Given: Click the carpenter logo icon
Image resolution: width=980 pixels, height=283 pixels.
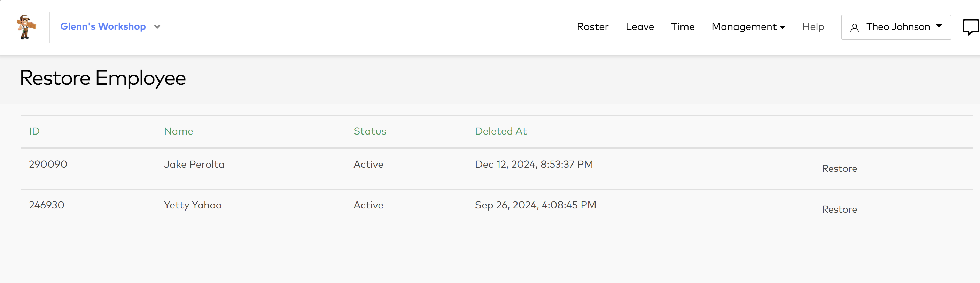Looking at the screenshot, I should coord(26,27).
